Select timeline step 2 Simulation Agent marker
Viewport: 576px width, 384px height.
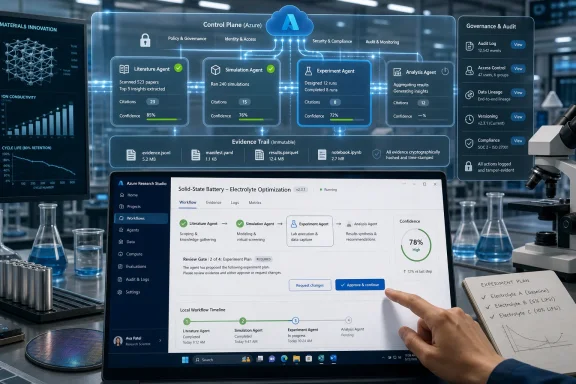[242, 321]
